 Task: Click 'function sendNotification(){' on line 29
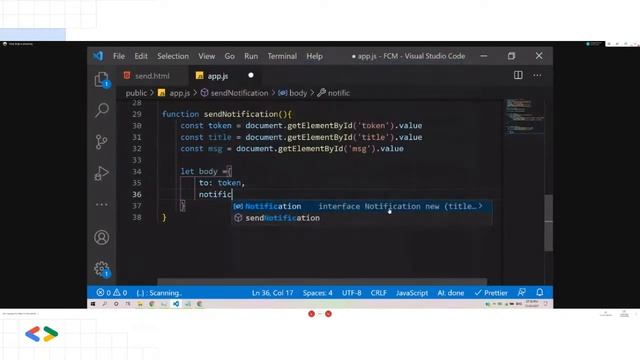227,114
